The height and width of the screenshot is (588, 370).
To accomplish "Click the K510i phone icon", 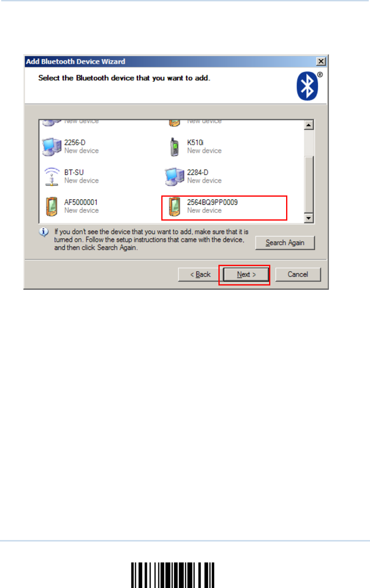I will pos(175,147).
